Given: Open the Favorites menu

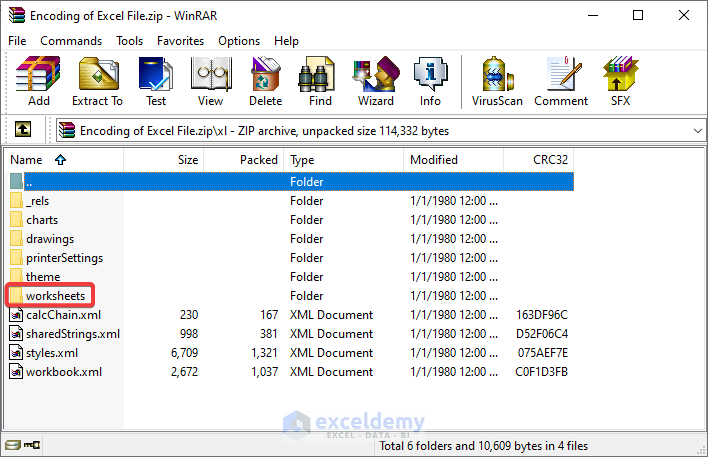Looking at the screenshot, I should pos(181,41).
